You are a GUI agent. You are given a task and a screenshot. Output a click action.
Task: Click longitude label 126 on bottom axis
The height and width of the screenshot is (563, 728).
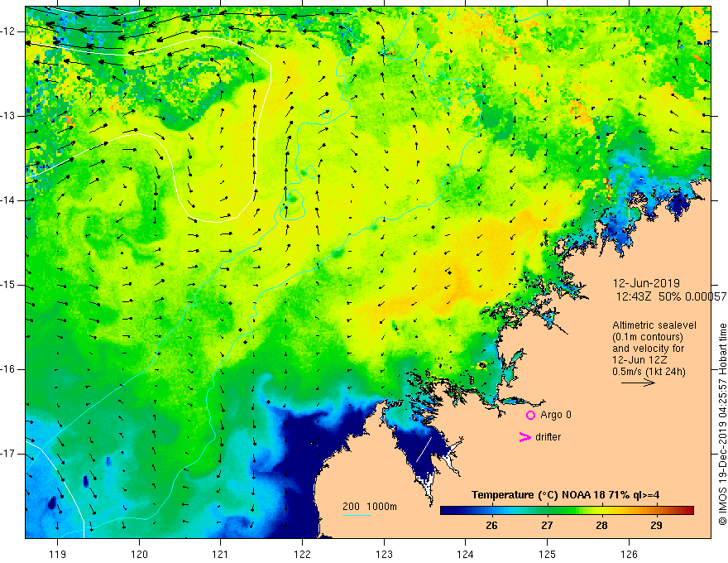coord(629,554)
